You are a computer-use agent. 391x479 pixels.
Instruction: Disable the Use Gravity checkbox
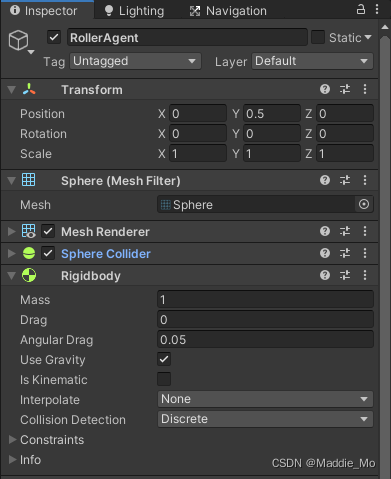(x=164, y=359)
